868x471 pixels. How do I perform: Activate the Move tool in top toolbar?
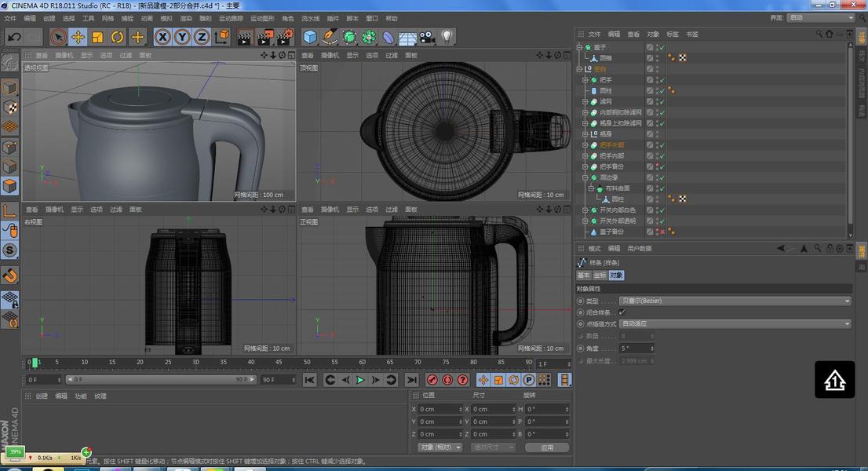(78, 37)
